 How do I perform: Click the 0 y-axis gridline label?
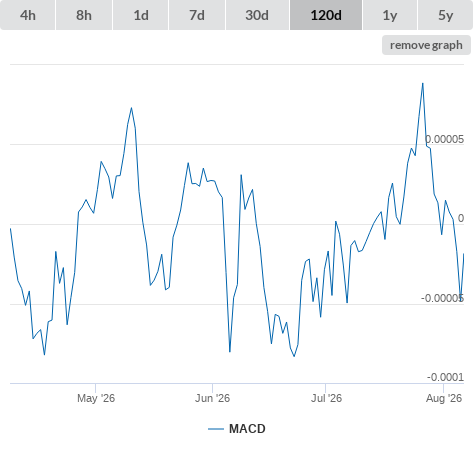pos(461,218)
